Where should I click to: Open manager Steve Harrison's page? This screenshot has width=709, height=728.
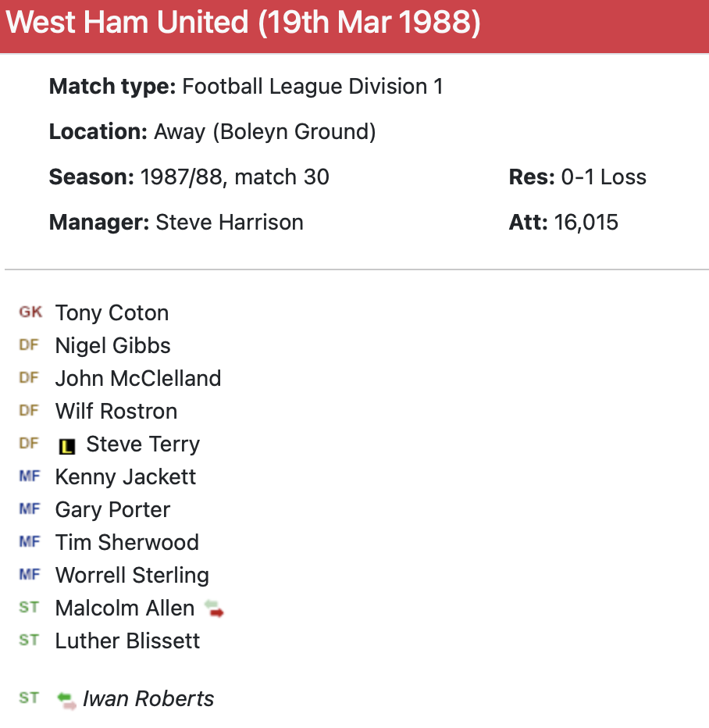coord(229,223)
